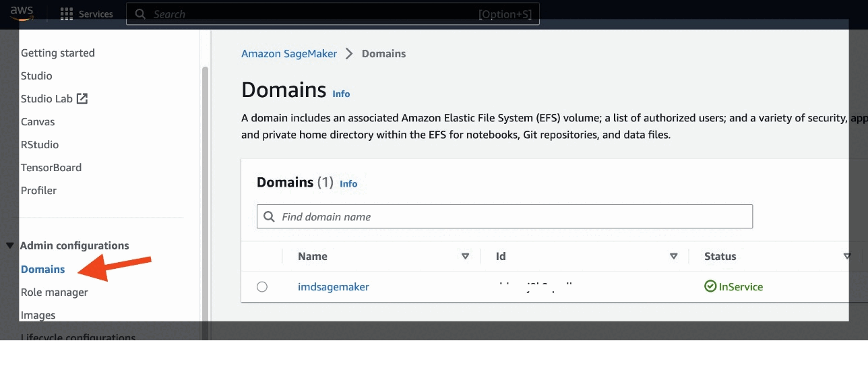This screenshot has width=868, height=376.
Task: Click the Domains breadcrumb text
Action: [384, 54]
